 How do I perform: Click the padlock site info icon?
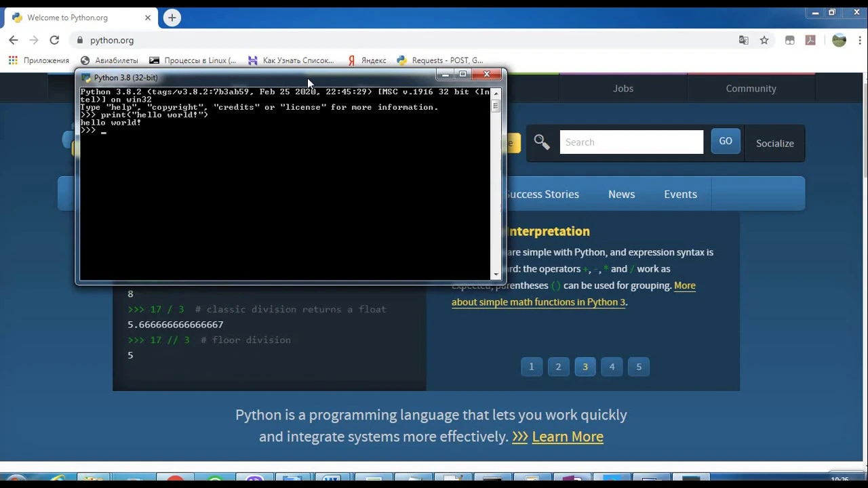click(80, 40)
